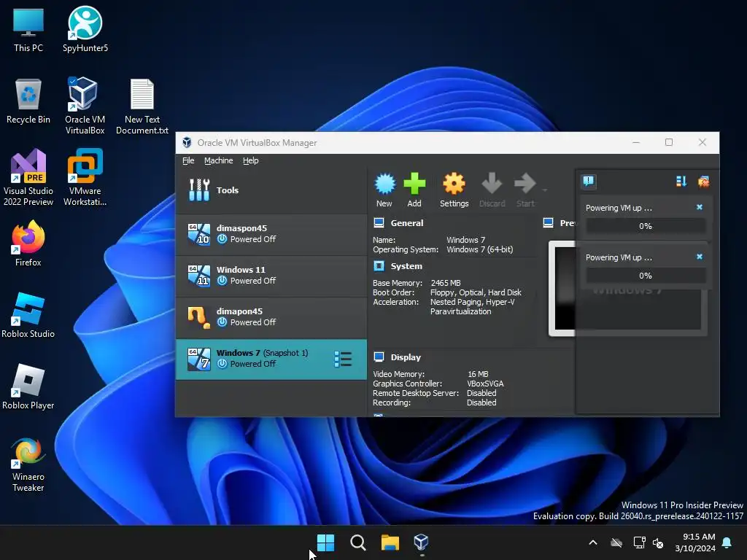Click Graphics Controller value VBoxSVGA
Screen dimensions: 747x560
click(x=485, y=384)
